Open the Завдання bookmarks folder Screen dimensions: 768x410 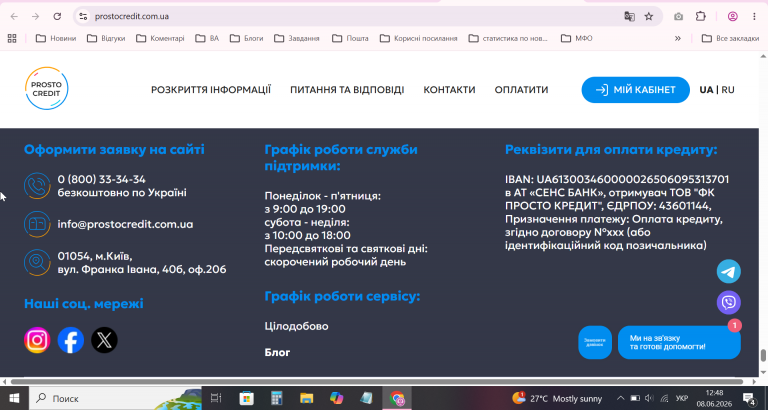296,38
